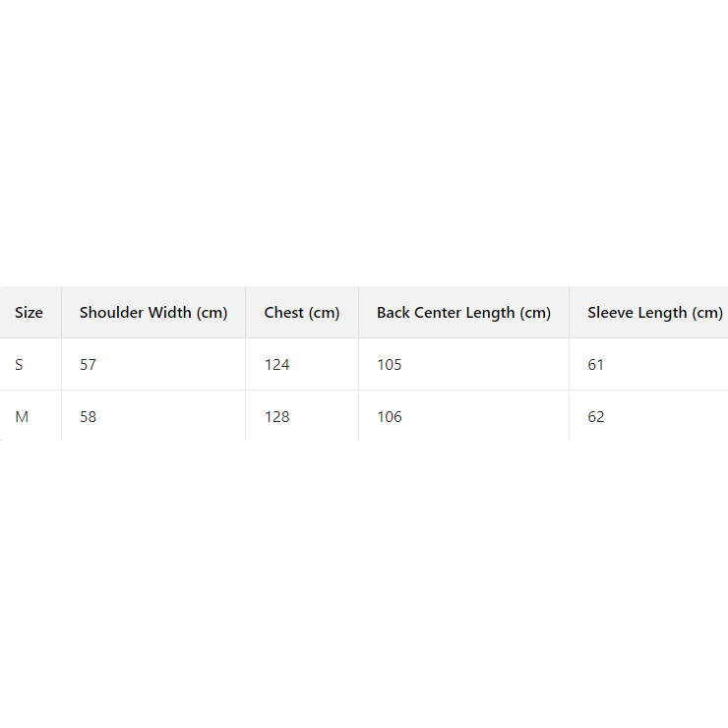The width and height of the screenshot is (728, 728).
Task: Select chest measurement 124
Action: (x=277, y=365)
